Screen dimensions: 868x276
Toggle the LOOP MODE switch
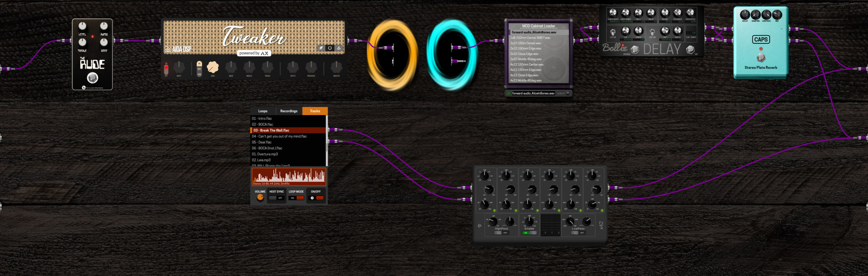pos(296,198)
